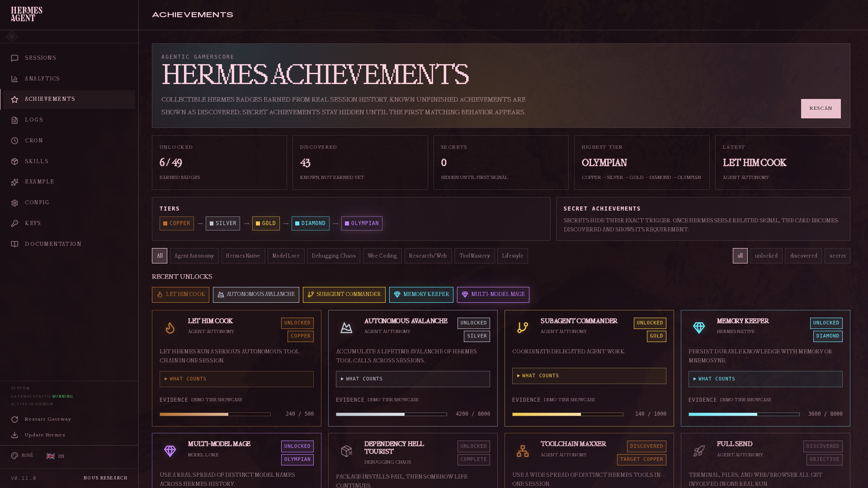Filter by Tool Mastery category

coord(475,256)
